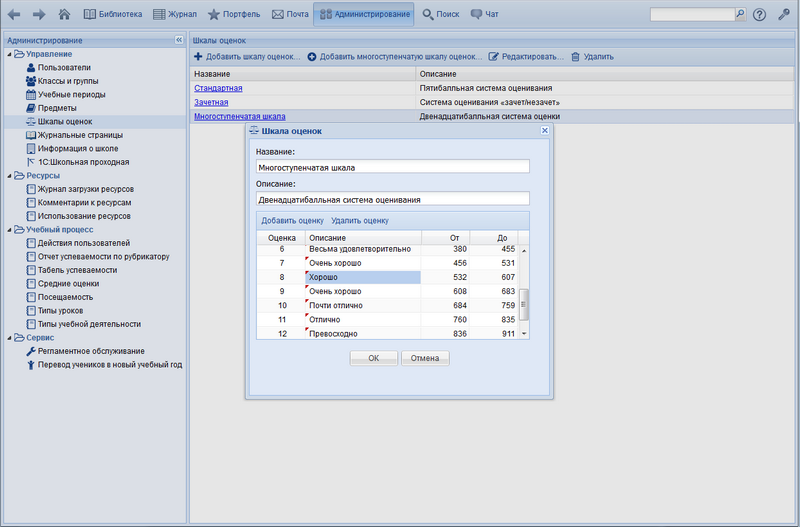Open Классы и группы item
Image resolution: width=800 pixels, height=527 pixels.
(68, 81)
